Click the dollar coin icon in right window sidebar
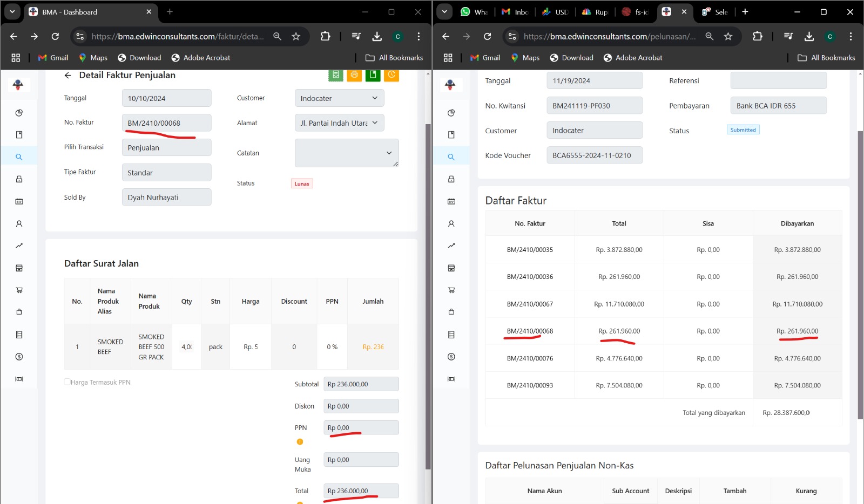The image size is (864, 504). point(451,357)
